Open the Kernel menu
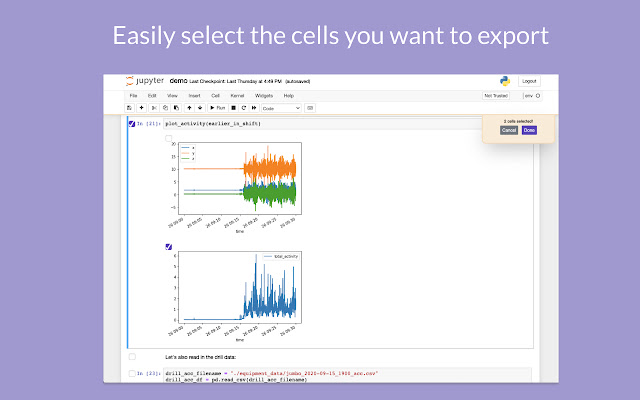 (x=237, y=96)
